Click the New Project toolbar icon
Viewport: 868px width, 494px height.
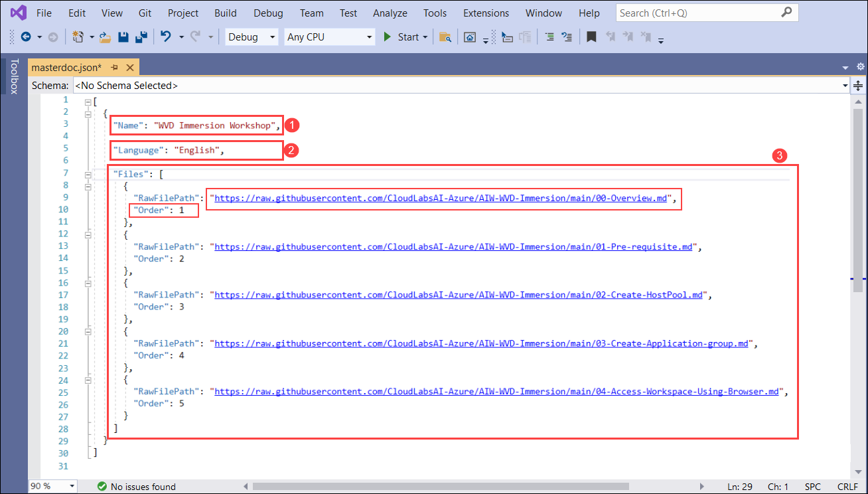click(x=78, y=37)
